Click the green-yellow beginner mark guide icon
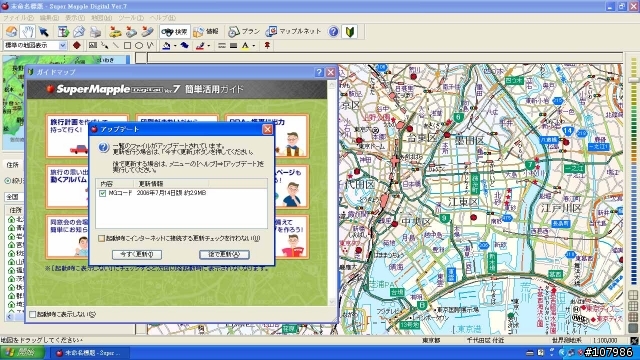640x360 pixels. (350, 31)
